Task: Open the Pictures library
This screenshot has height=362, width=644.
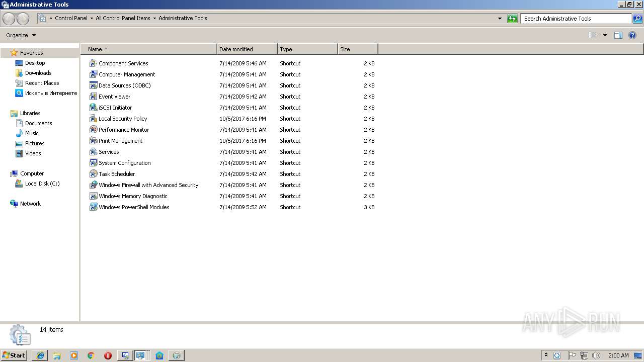Action: click(x=35, y=143)
